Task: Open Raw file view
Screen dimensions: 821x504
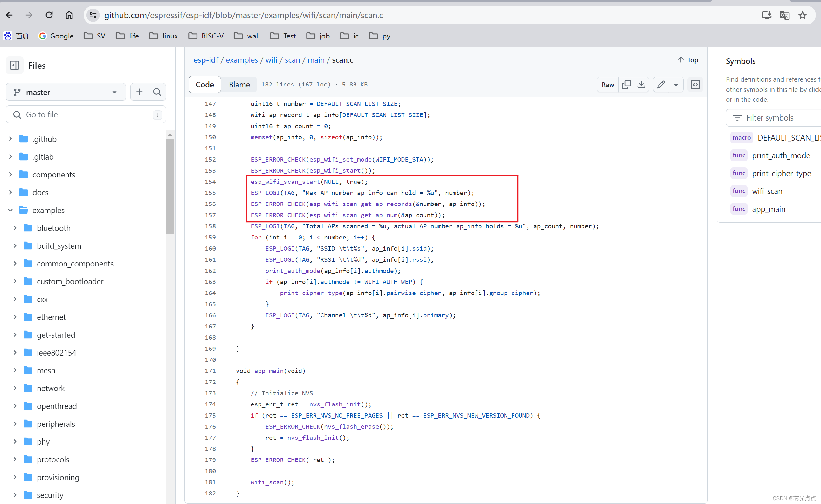Action: coord(607,85)
